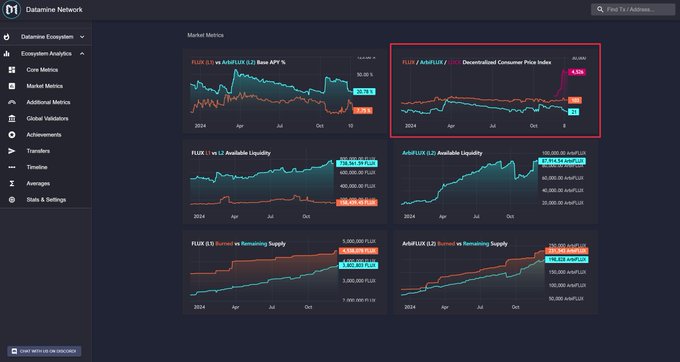680x362 pixels.
Task: Click the Transfers arrow icon
Action: click(x=12, y=151)
